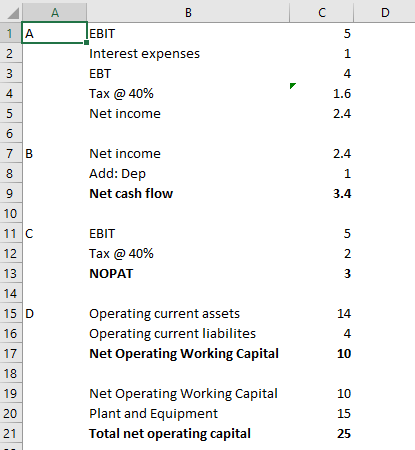Screen dimensions: 415x450
Task: Click 'Net income' cell in row 5
Action: pos(188,113)
